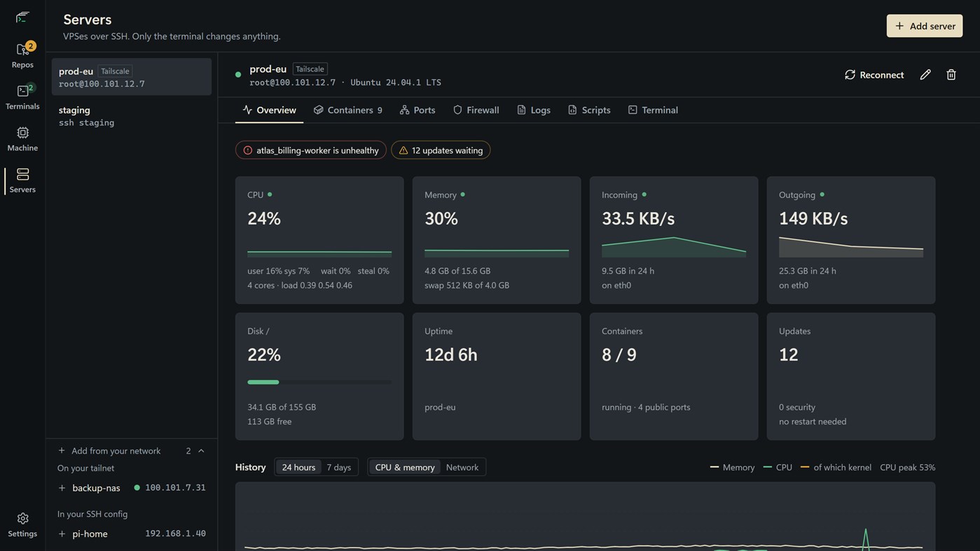Viewport: 980px width, 551px height.
Task: Click the app logo icon
Action: pos(22,17)
